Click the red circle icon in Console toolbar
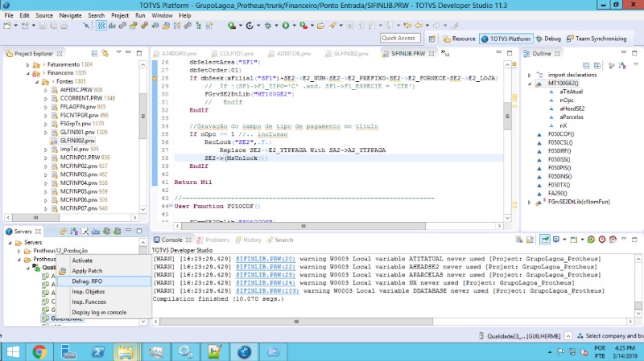The image size is (644, 361). 602,240
